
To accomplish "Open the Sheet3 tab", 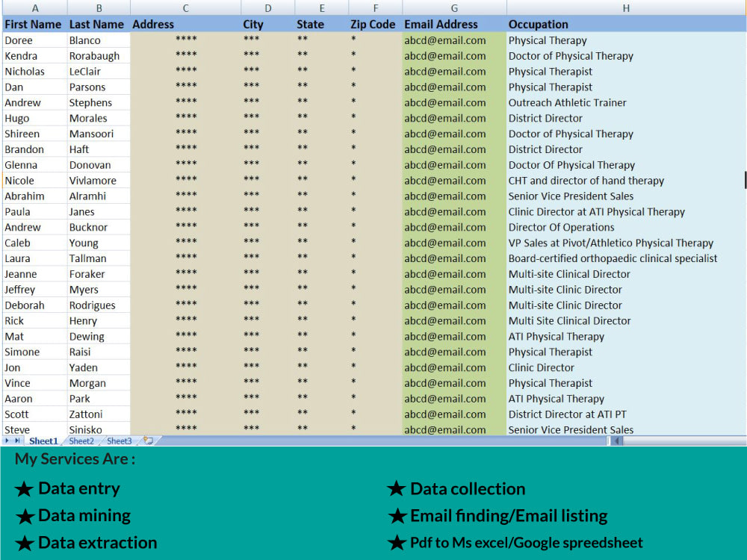I will (119, 441).
